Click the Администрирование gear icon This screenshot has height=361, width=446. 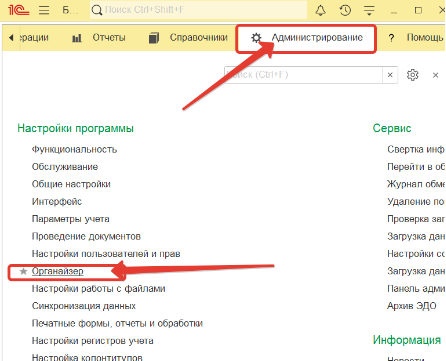(x=256, y=38)
